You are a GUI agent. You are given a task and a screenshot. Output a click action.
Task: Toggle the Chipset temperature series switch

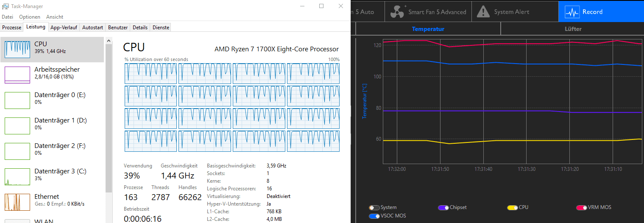click(x=443, y=208)
